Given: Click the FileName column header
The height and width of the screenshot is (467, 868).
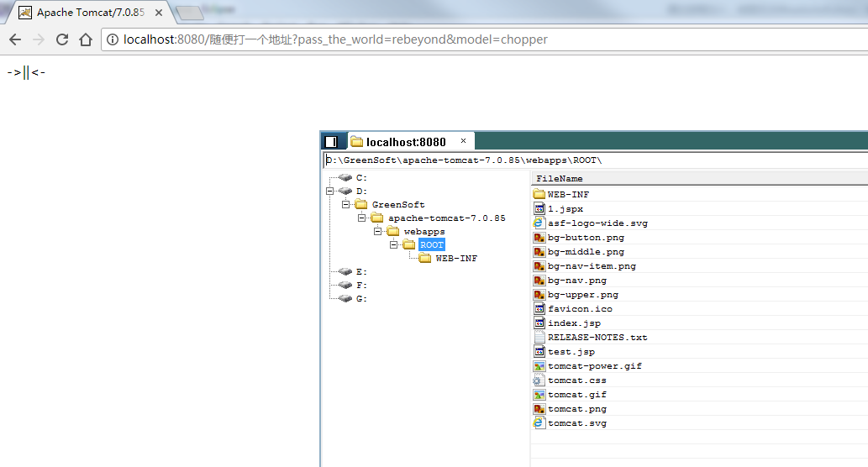Looking at the screenshot, I should 699,178.
